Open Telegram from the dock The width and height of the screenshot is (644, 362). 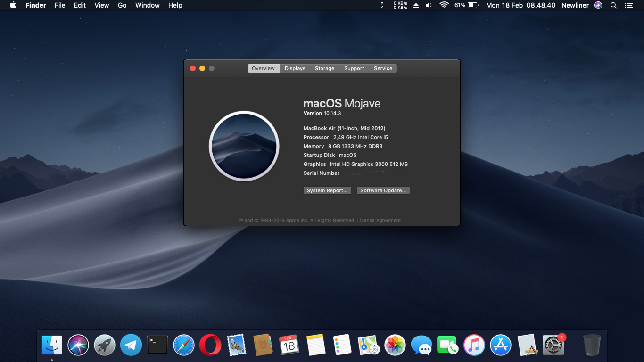131,345
